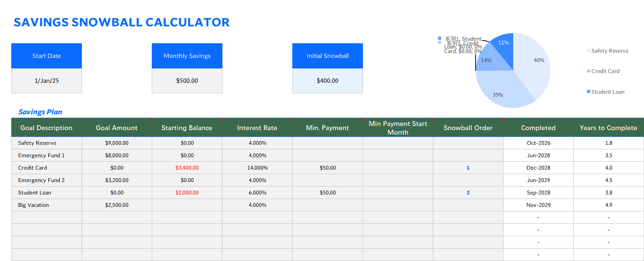This screenshot has height=261, width=644.
Task: Click the Years to Complete header
Action: pyautogui.click(x=609, y=127)
